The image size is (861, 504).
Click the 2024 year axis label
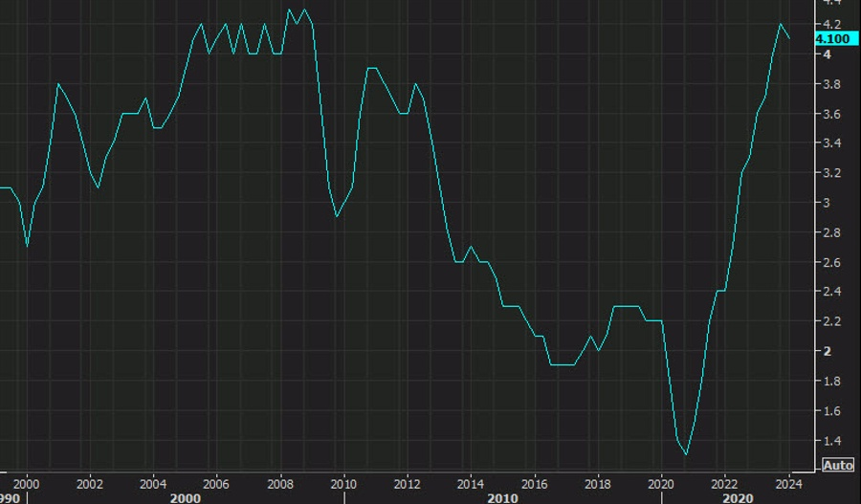point(789,484)
